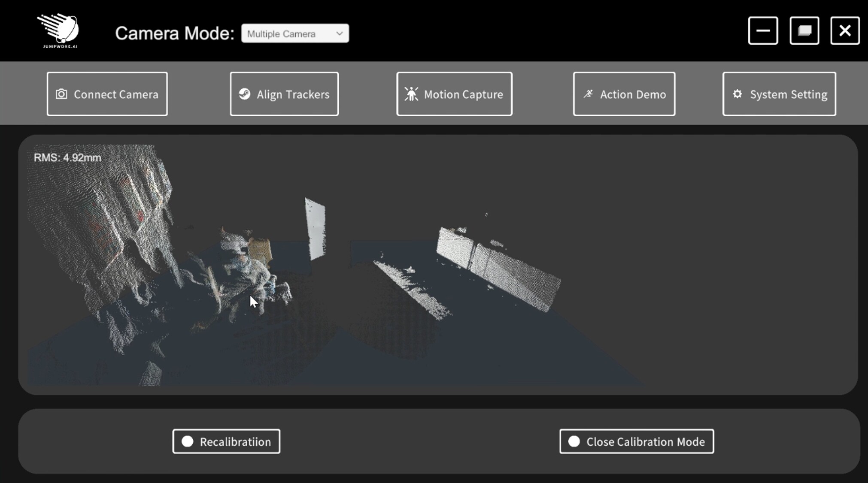Switch to Motion Capture mode
The width and height of the screenshot is (868, 483).
click(454, 94)
